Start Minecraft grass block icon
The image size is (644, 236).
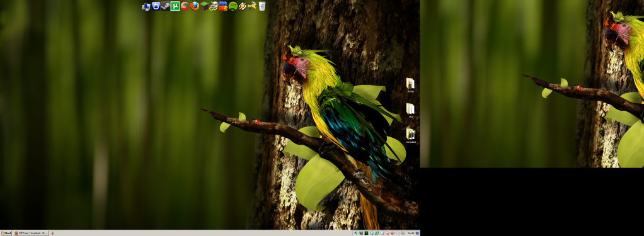pyautogui.click(x=204, y=6)
